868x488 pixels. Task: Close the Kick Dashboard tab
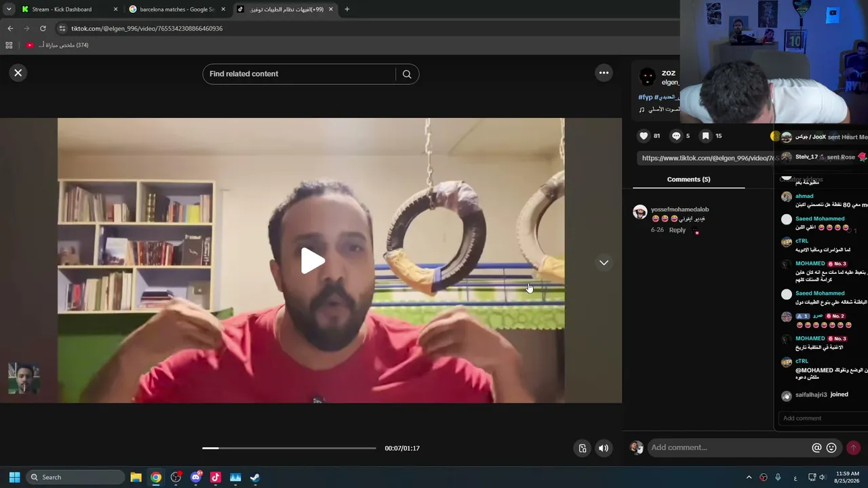click(x=115, y=9)
